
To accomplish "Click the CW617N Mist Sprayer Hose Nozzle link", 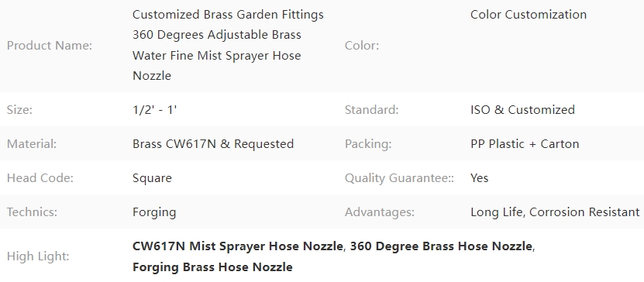I will [x=237, y=246].
